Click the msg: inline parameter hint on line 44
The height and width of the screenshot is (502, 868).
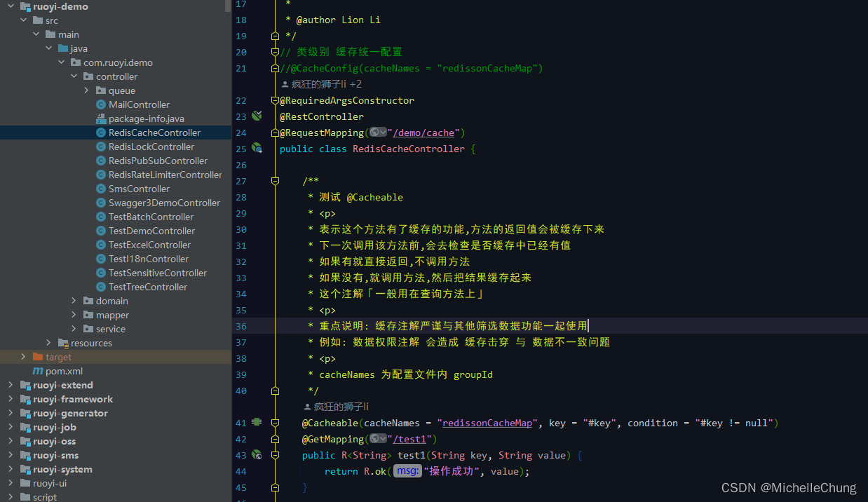[x=407, y=470]
